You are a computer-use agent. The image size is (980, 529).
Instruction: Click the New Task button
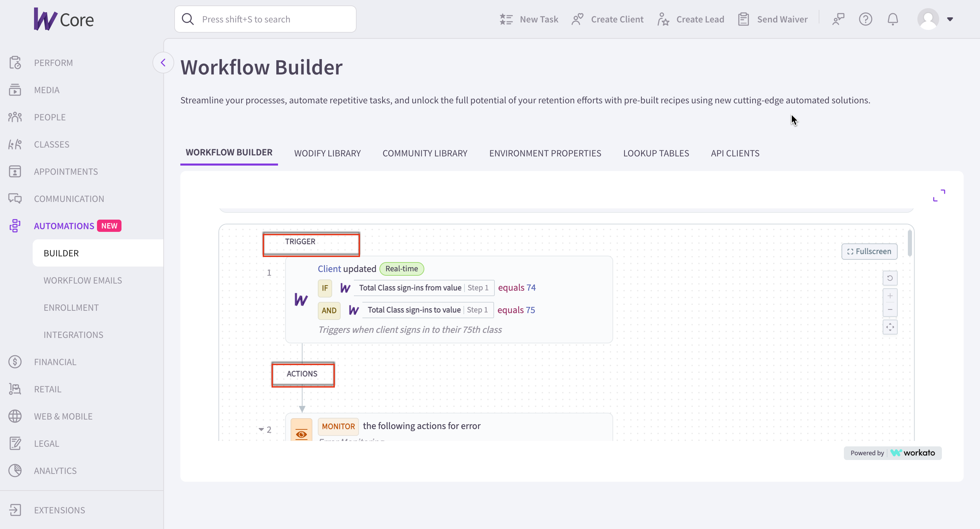529,19
